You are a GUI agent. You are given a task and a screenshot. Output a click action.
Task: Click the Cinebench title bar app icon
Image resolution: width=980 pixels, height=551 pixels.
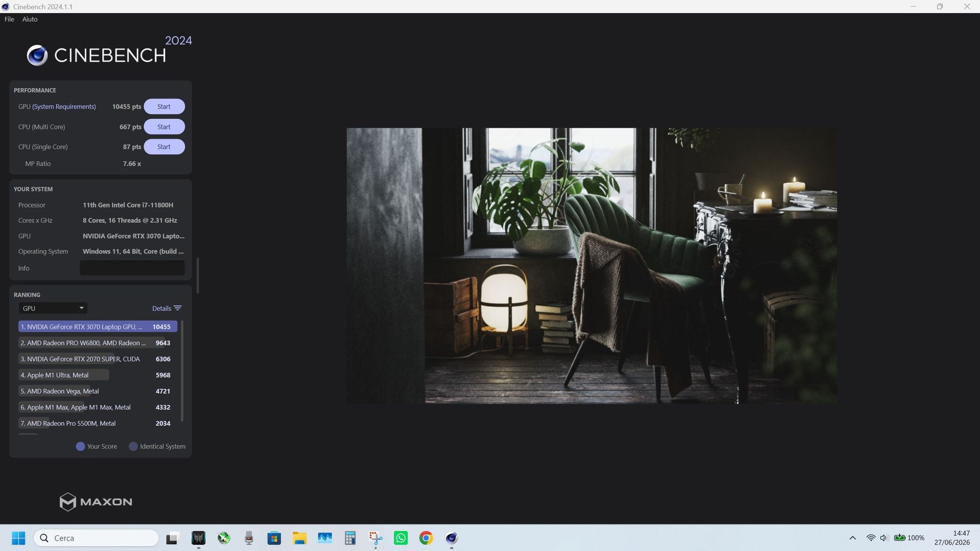point(6,7)
